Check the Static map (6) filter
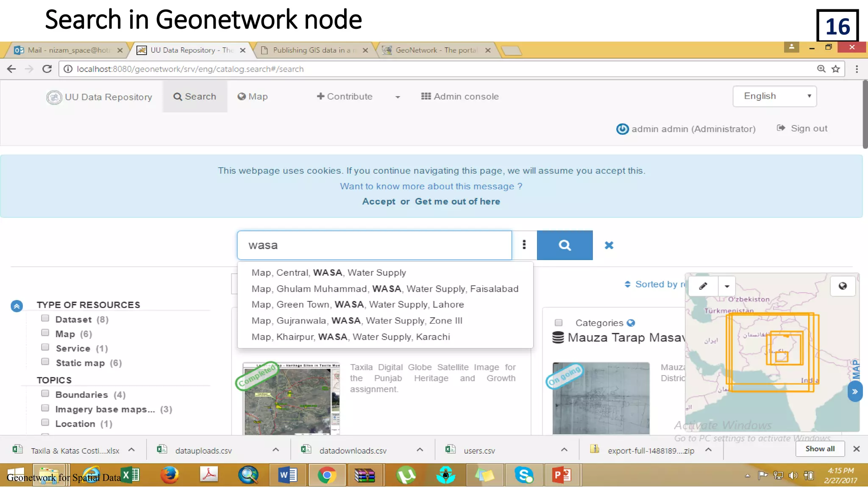 [45, 361]
